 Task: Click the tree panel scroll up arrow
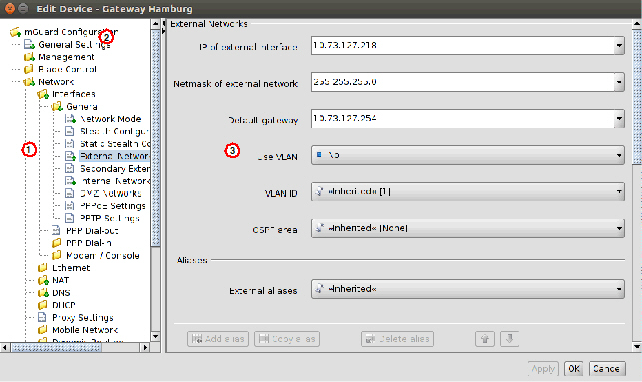[156, 24]
